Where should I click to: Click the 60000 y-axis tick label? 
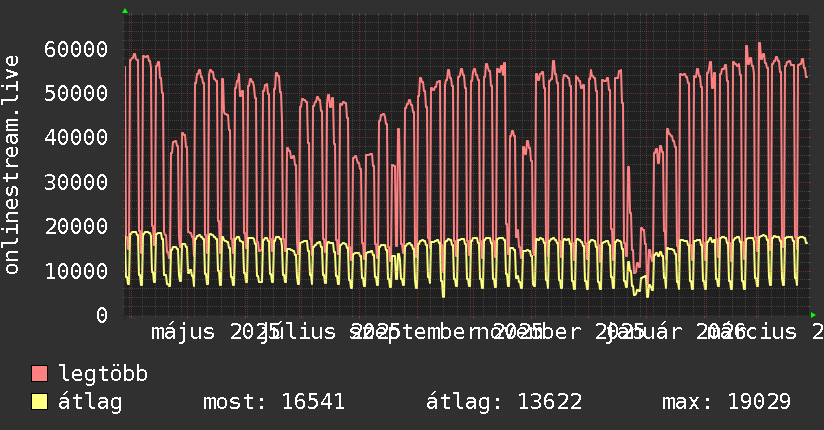[76, 49]
